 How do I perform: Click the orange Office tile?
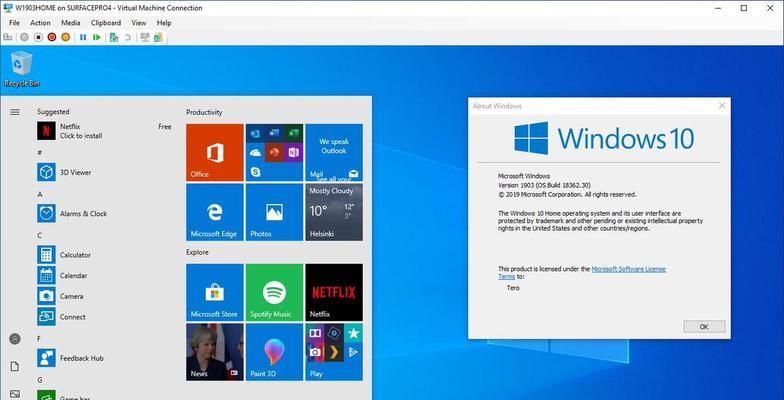[215, 152]
